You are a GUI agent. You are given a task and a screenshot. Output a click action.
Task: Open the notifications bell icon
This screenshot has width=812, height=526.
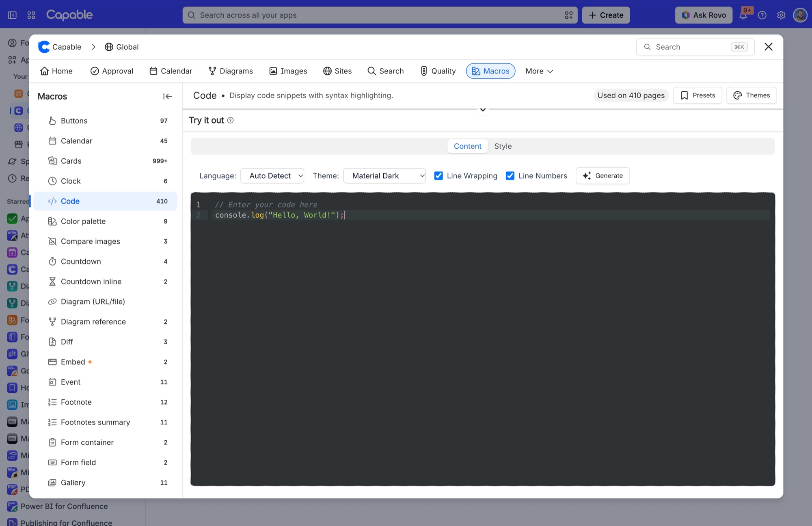pos(743,15)
